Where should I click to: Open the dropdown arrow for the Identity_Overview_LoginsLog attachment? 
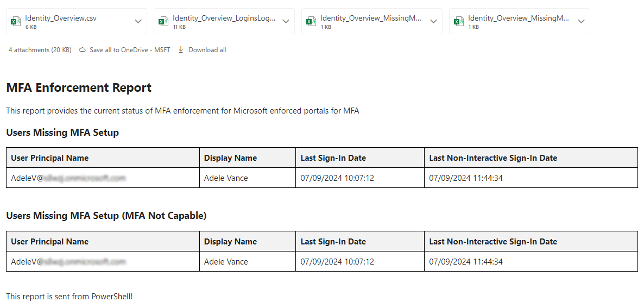[x=286, y=22]
